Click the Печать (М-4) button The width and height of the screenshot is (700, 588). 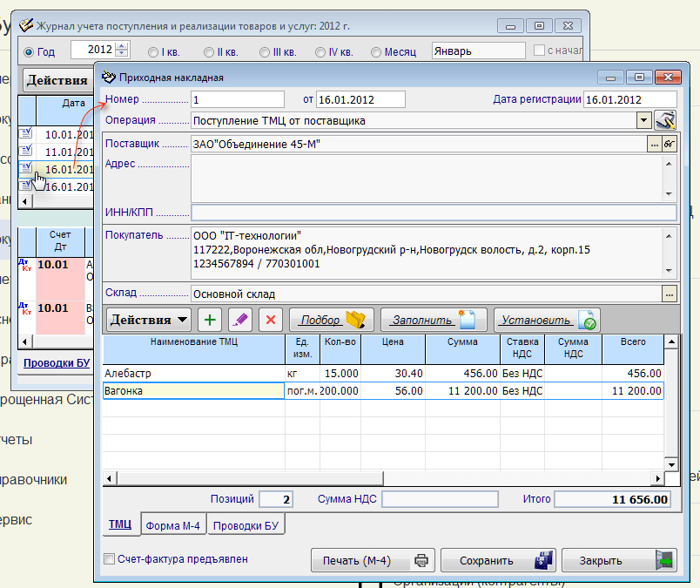point(373,560)
